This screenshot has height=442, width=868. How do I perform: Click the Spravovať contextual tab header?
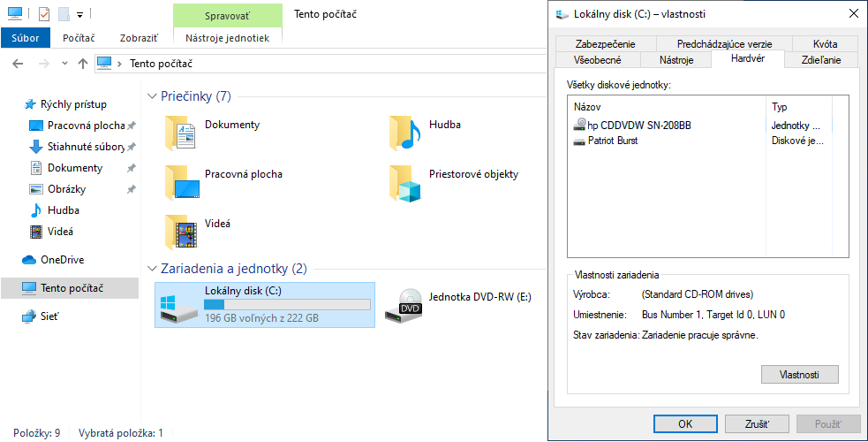tap(228, 16)
